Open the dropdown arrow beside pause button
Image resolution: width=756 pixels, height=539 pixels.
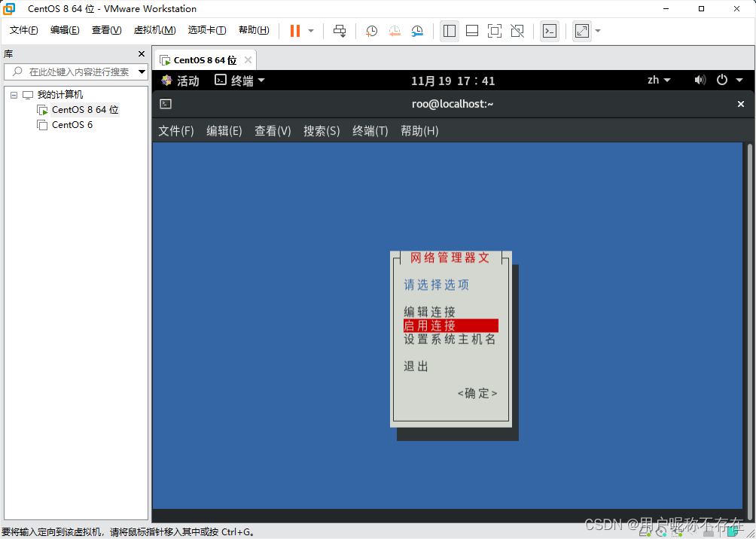[311, 31]
